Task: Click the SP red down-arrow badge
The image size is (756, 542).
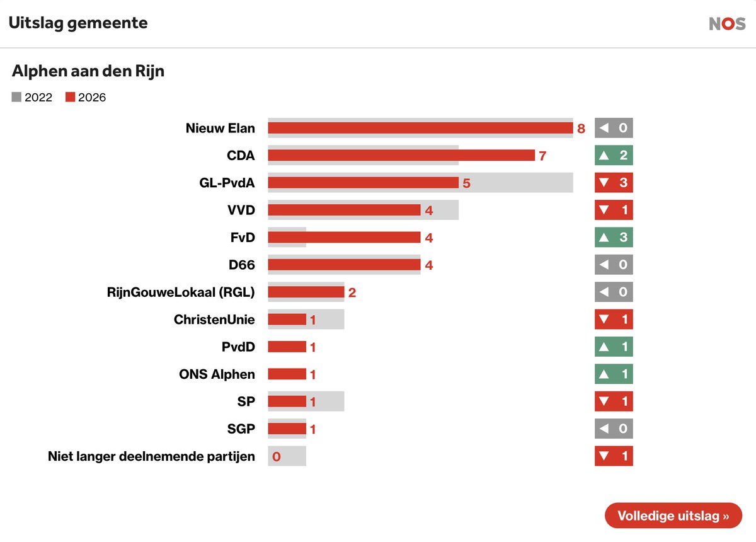Action: point(614,401)
